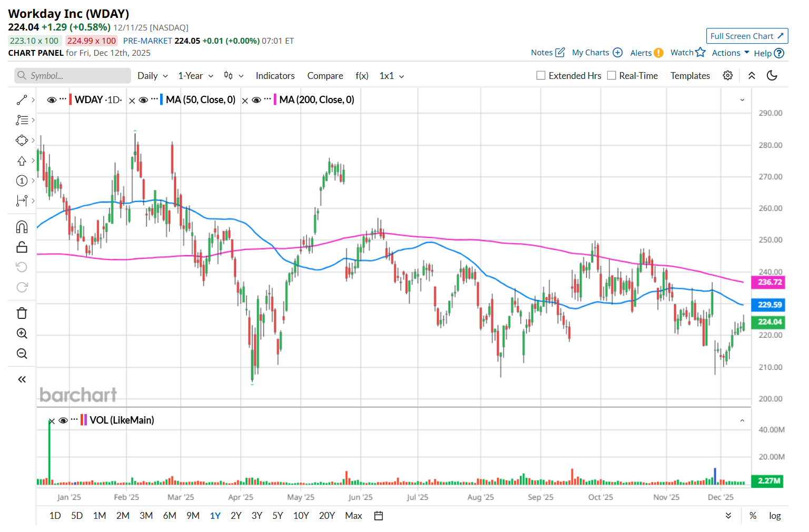Image resolution: width=809 pixels, height=532 pixels.
Task: Select the 5Y time range
Action: [x=278, y=516]
